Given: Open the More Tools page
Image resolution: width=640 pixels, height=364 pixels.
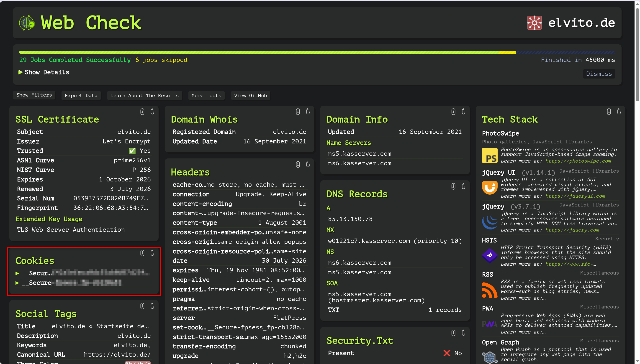Looking at the screenshot, I should pos(206,96).
